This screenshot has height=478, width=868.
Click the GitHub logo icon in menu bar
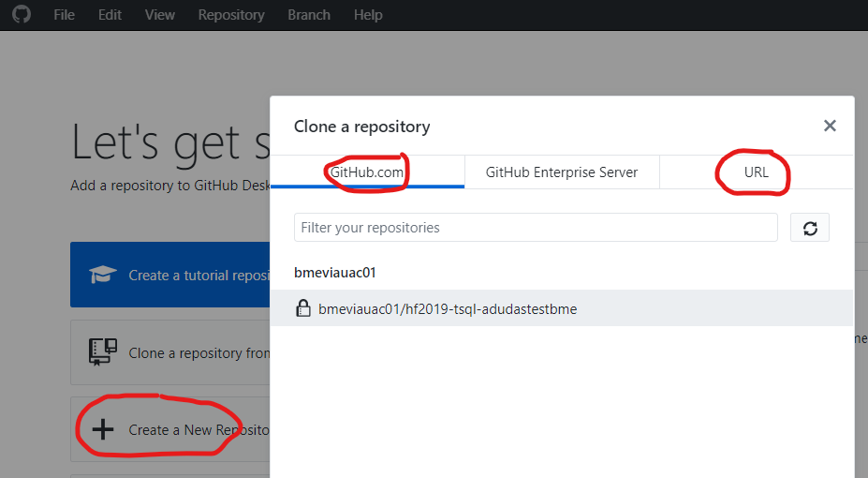point(21,15)
